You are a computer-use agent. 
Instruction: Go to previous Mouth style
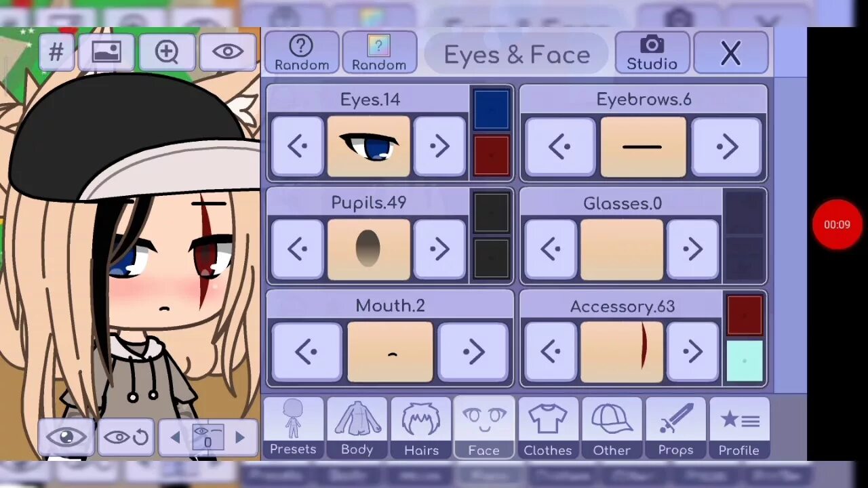click(x=307, y=352)
